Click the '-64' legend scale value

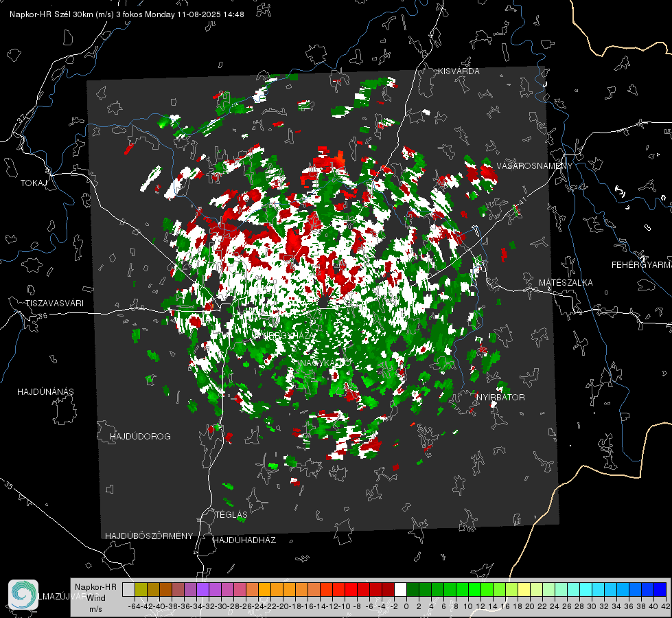click(x=135, y=606)
